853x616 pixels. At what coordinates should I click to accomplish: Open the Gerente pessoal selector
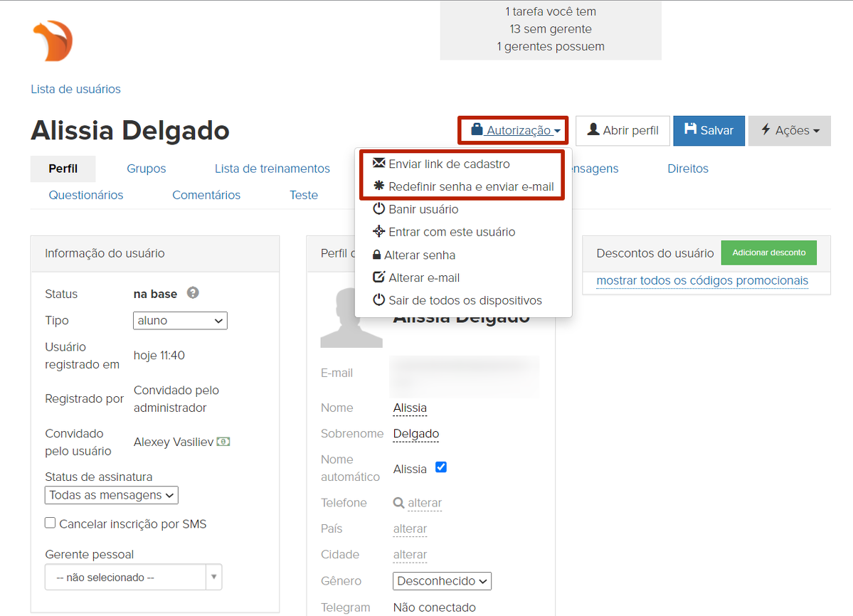pos(133,578)
